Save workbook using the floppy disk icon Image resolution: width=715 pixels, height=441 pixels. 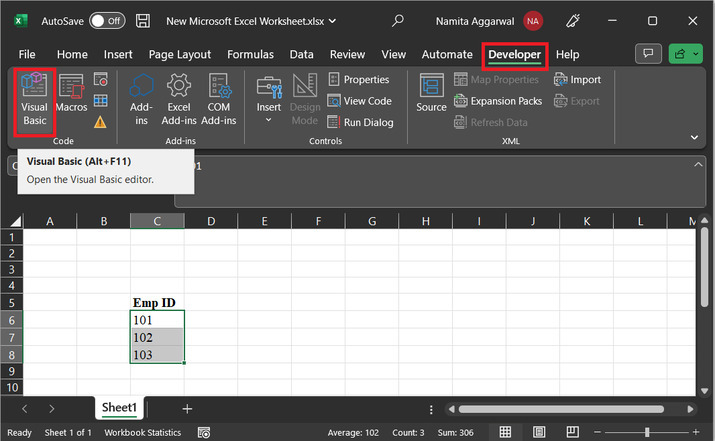[x=143, y=20]
